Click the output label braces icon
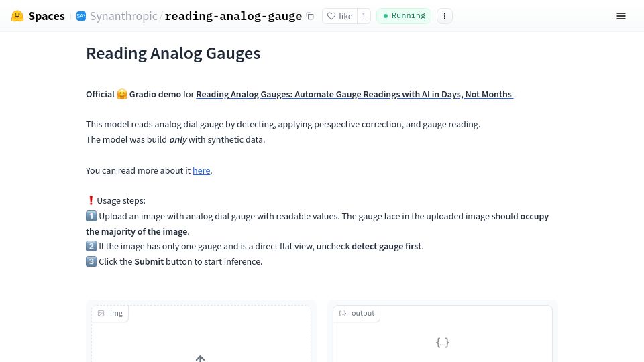Screen dimensions: 644x362 click(342, 313)
